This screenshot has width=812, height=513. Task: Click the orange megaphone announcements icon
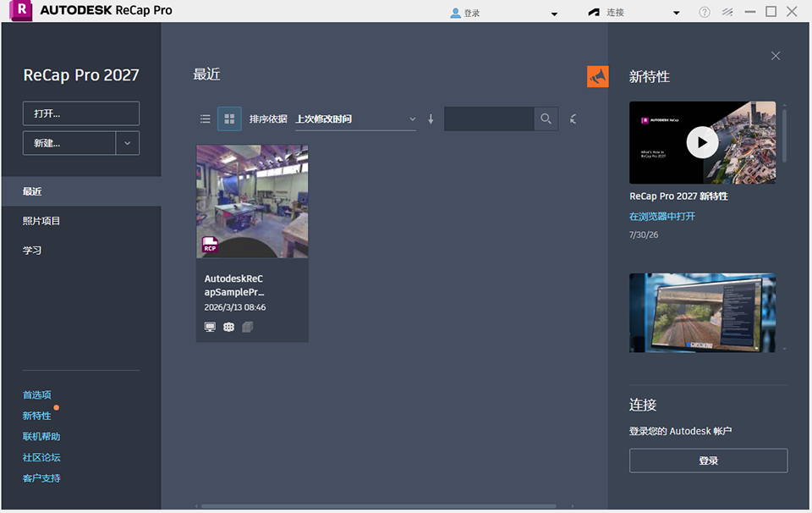598,77
